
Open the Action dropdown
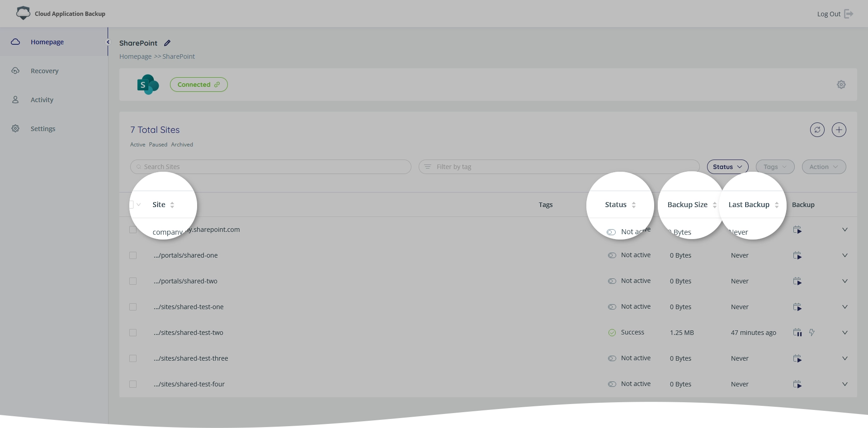pyautogui.click(x=824, y=167)
